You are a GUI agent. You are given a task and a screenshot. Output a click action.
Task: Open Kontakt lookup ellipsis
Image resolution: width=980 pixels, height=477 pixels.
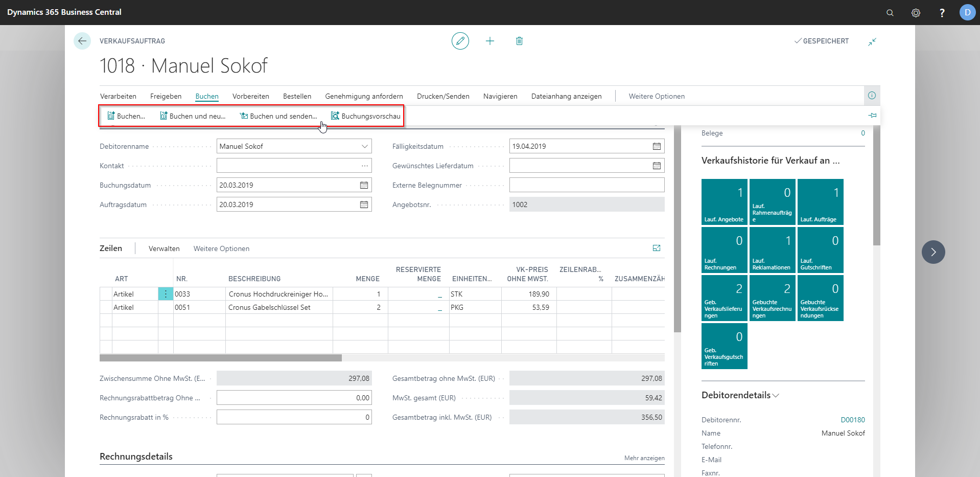pyautogui.click(x=364, y=166)
